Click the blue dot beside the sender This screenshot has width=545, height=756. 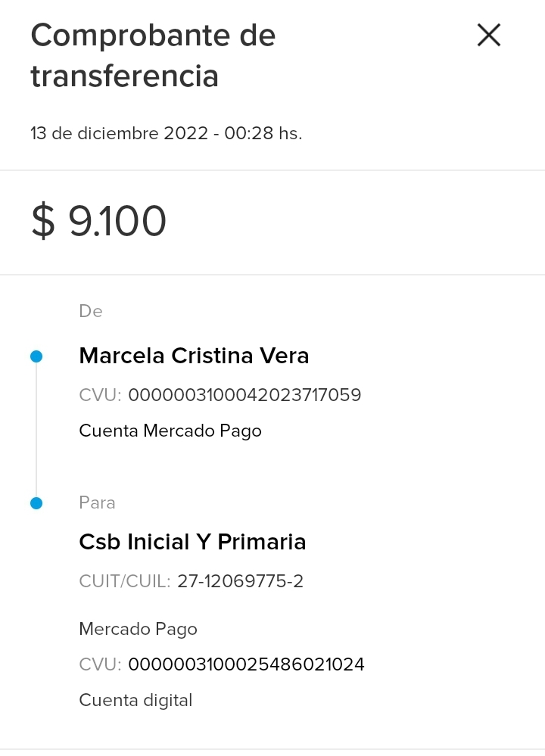tap(36, 356)
